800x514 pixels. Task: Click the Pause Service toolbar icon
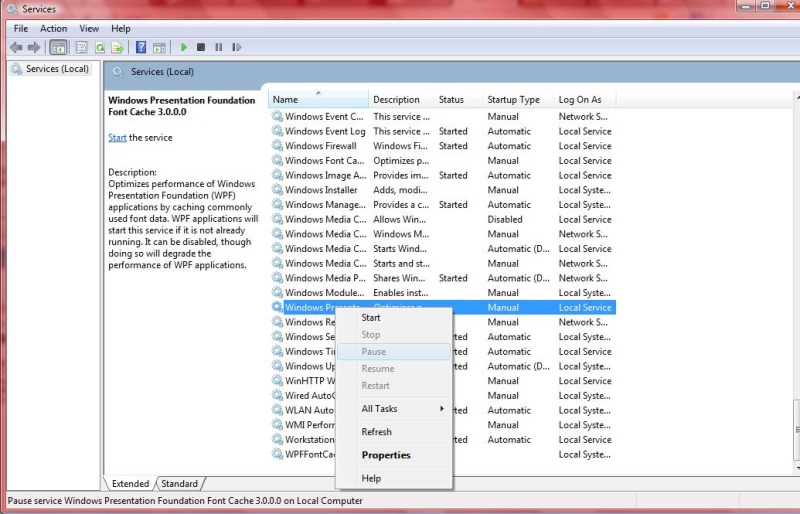point(218,47)
